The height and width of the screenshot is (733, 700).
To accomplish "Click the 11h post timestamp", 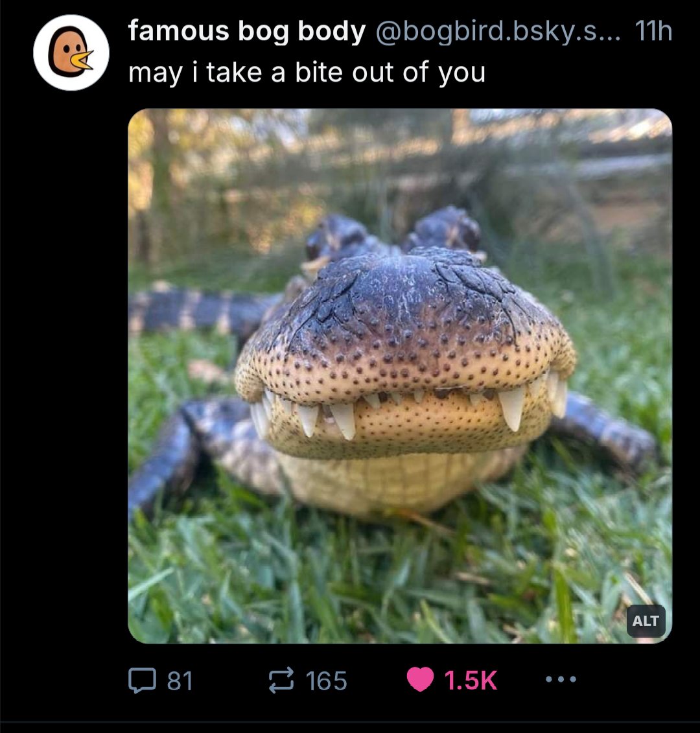I will point(653,31).
